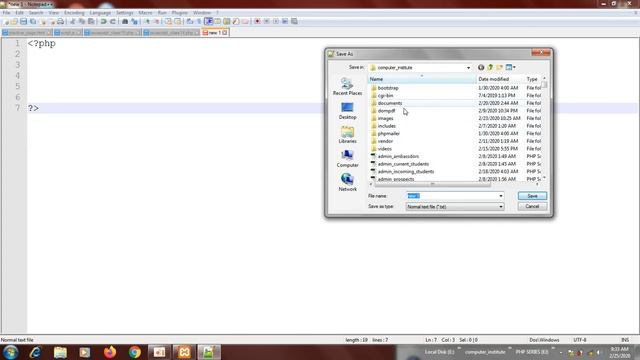
Task: Click the Windows Start button
Action: [10, 352]
